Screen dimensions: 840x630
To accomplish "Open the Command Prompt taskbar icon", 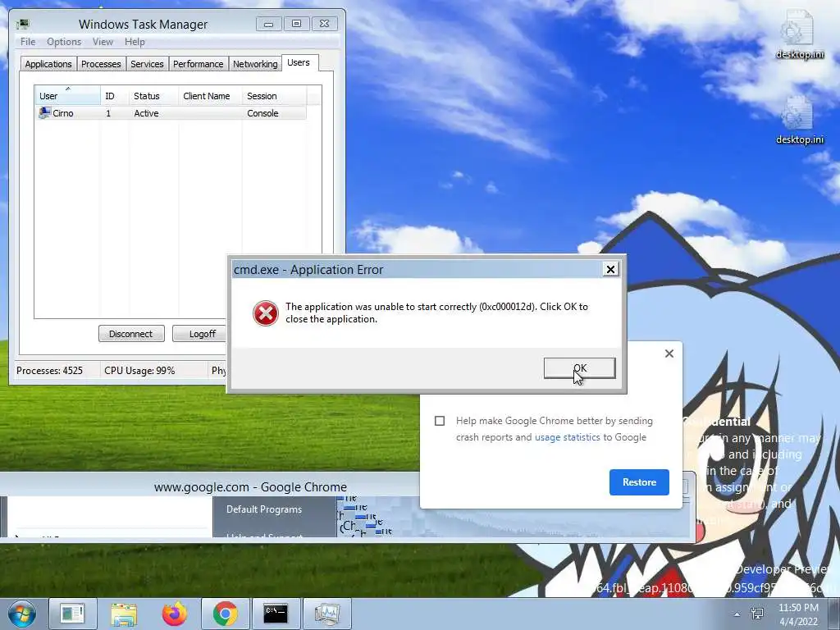I will (276, 614).
